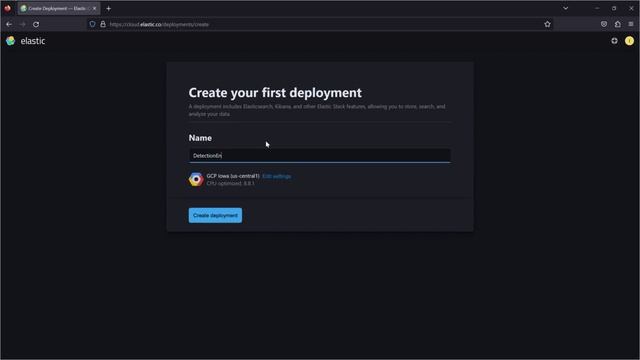
Task: Expand the list all tabs chevron
Action: point(566,8)
